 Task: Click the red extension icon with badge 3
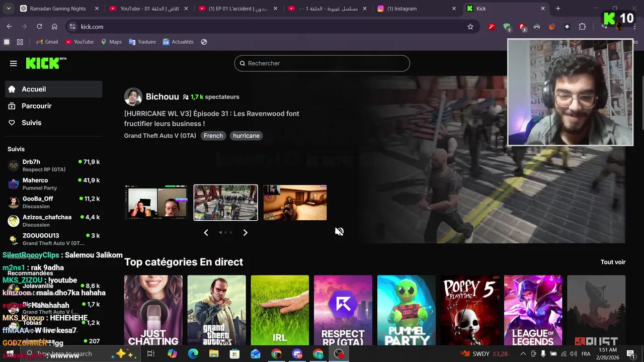(x=522, y=27)
